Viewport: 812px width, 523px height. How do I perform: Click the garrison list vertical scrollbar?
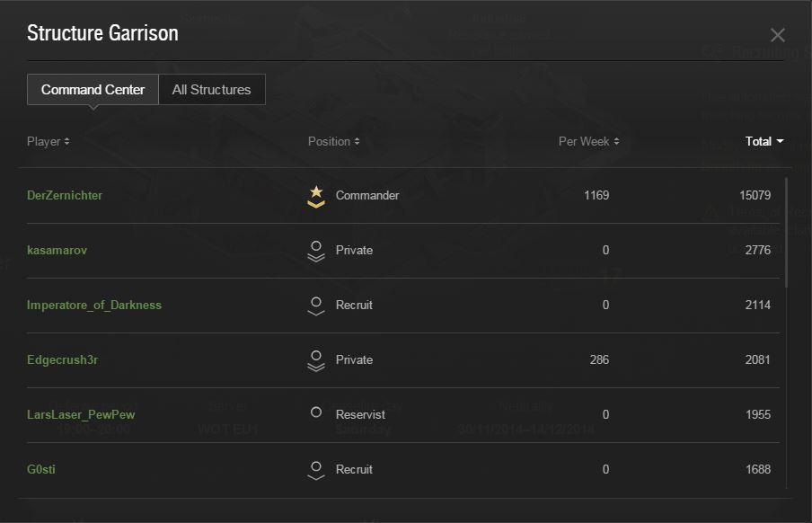pyautogui.click(x=788, y=234)
